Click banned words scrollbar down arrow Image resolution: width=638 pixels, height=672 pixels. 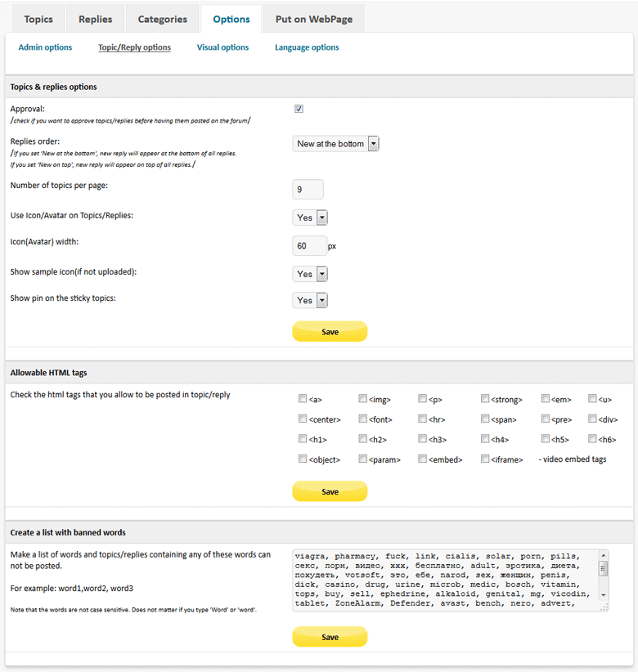(x=604, y=595)
